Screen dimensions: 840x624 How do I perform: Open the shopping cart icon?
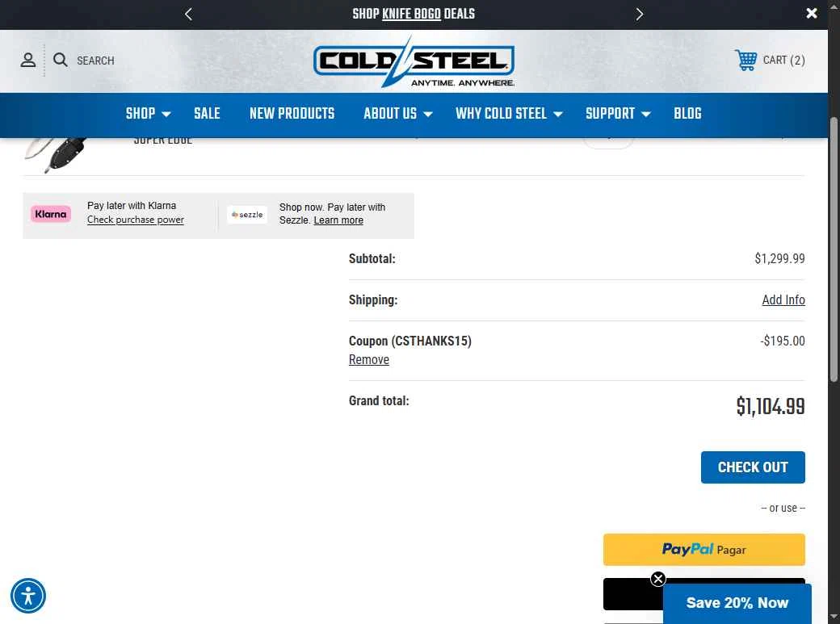[745, 60]
